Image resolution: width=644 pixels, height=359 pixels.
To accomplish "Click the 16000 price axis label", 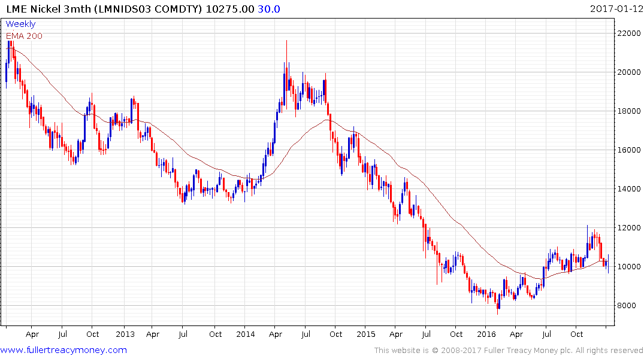I will point(629,150).
